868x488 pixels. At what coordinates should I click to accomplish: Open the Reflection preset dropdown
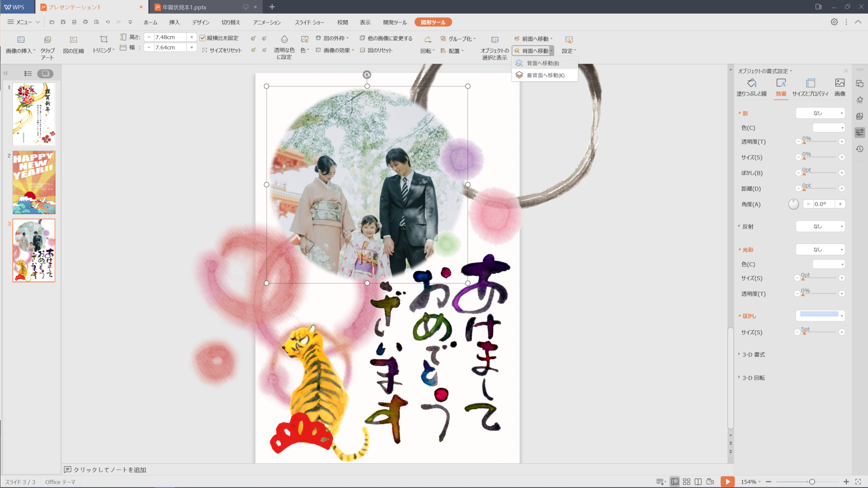(820, 226)
